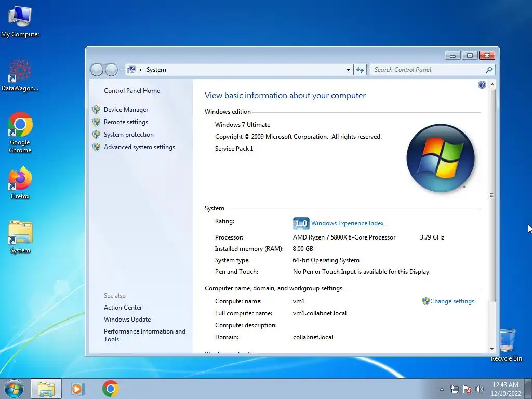This screenshot has width=532, height=399.
Task: Show hidden system tray icons
Action: pos(442,389)
